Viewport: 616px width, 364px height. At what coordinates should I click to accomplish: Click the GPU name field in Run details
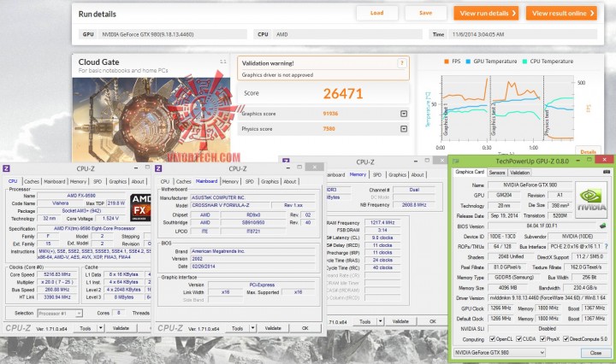click(x=172, y=34)
